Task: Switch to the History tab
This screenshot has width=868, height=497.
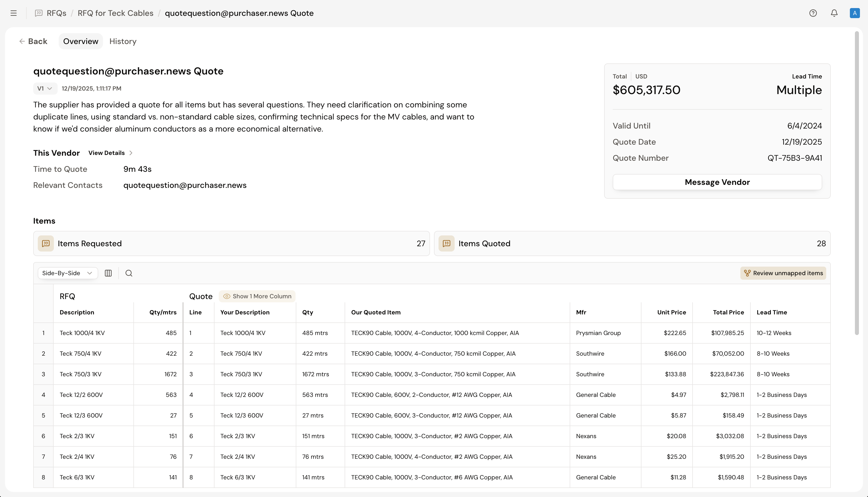Action: click(123, 41)
